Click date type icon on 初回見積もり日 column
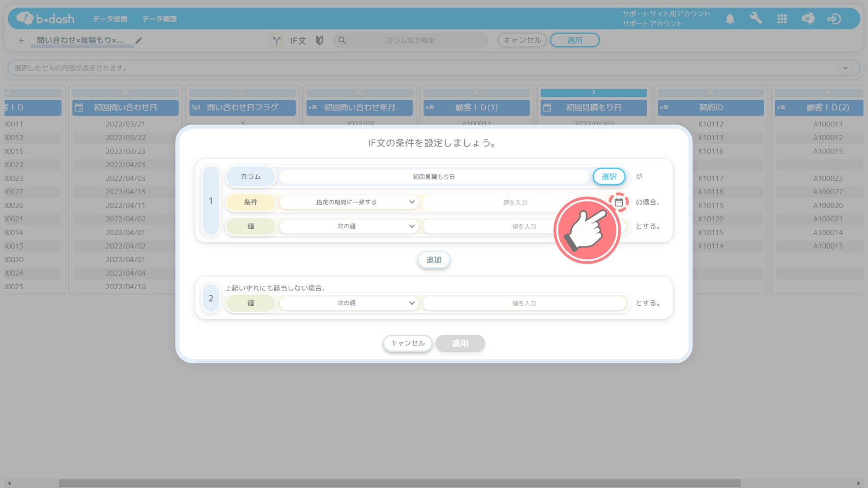Viewport: 868px width, 488px height. (x=547, y=107)
